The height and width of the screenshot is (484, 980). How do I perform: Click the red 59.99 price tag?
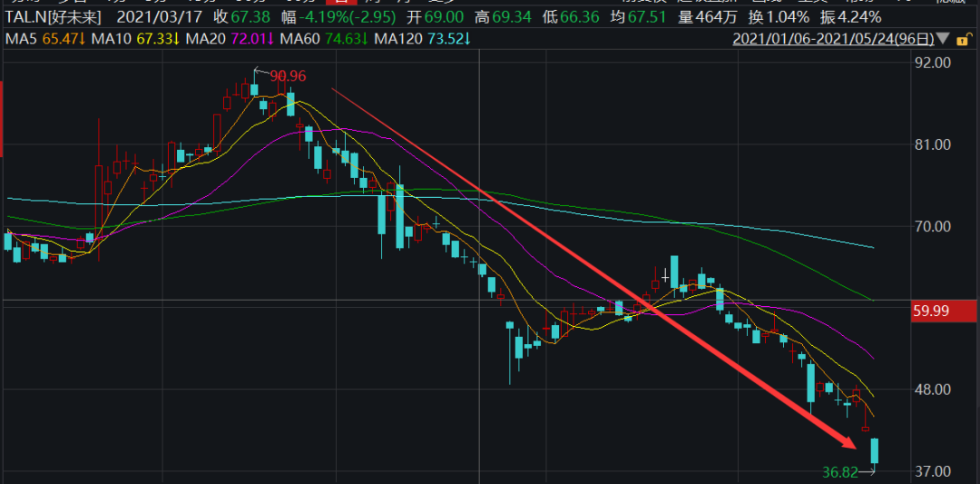coord(940,311)
